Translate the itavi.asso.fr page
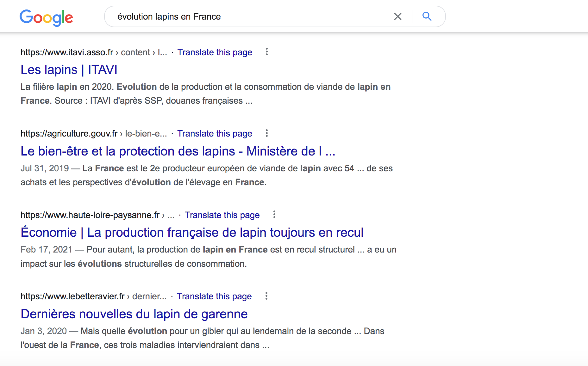This screenshot has width=588, height=366. (x=215, y=52)
